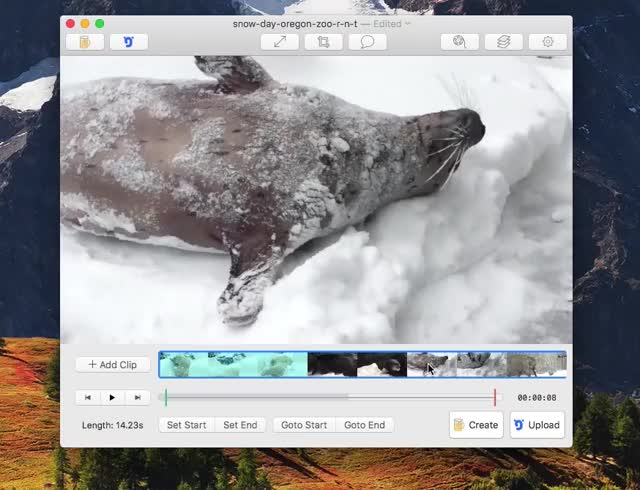Viewport: 640px width, 490px height.
Task: Skip forward with the skip-next control
Action: pyautogui.click(x=138, y=397)
